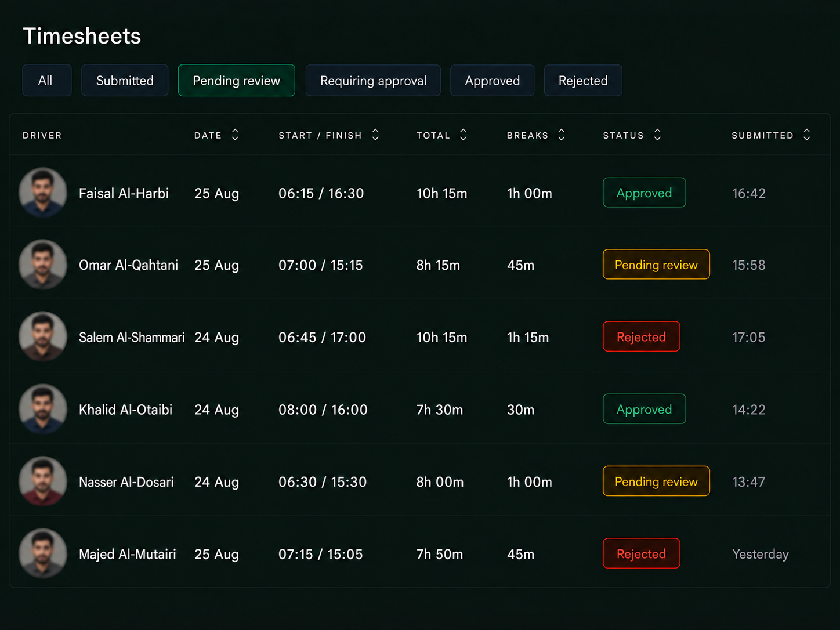Click Salem Al-Shammari's avatar photo
Screen dimensions: 840x630
pos(43,336)
